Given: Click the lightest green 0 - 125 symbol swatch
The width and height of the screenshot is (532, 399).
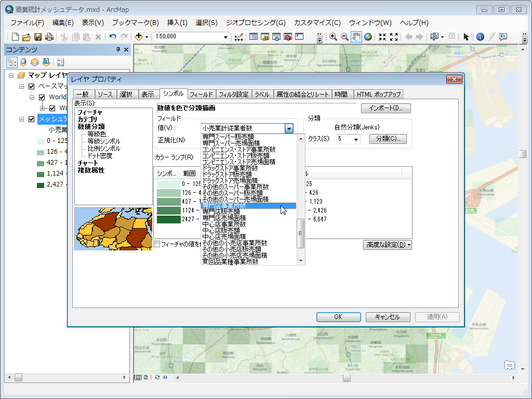Looking at the screenshot, I should tap(169, 184).
